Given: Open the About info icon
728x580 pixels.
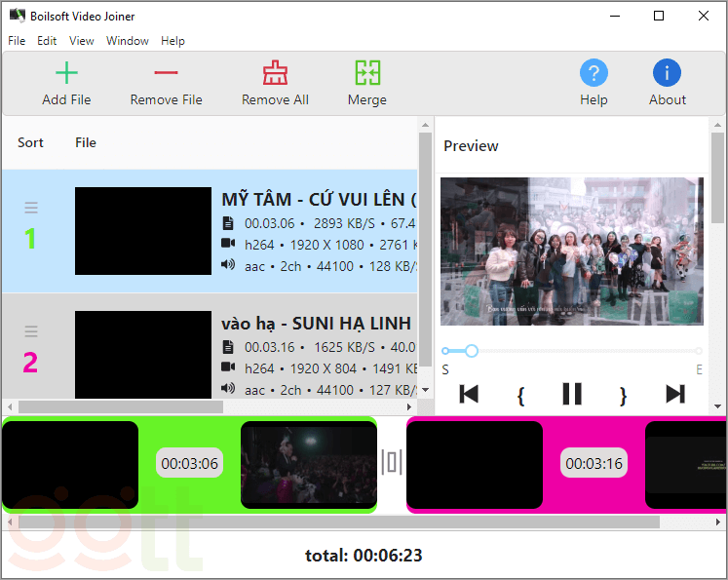Looking at the screenshot, I should 667,73.
